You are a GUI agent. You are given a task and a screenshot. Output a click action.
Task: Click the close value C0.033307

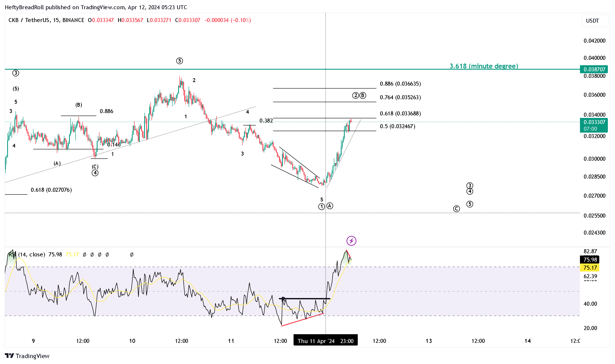point(188,20)
